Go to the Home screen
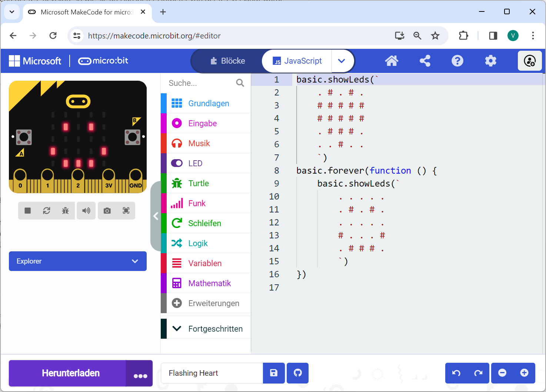Image resolution: width=546 pixels, height=392 pixels. pos(392,61)
